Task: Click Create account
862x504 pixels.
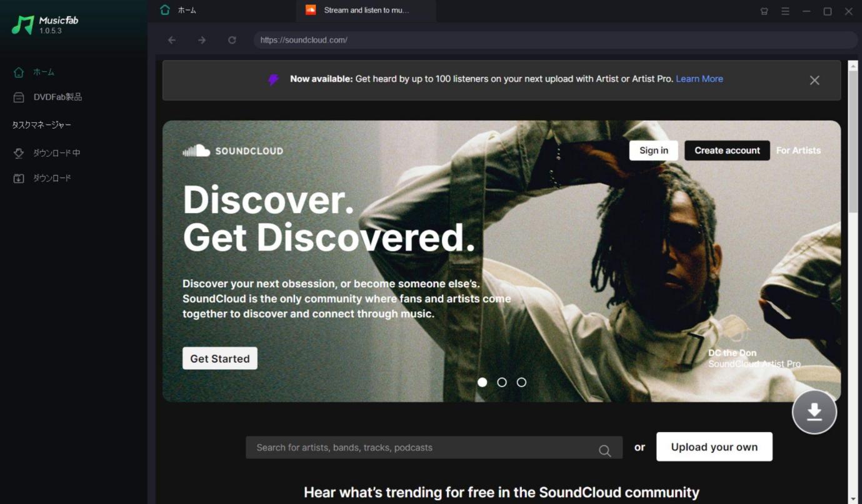Action: 727,151
